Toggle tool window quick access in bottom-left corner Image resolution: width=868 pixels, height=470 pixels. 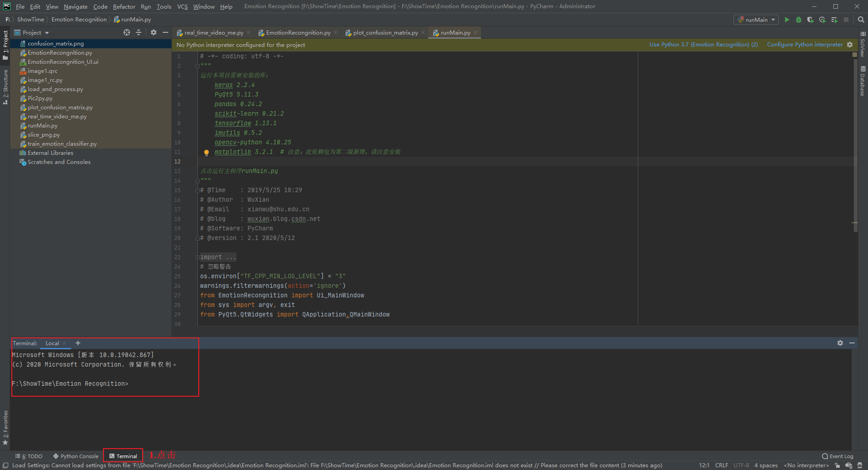(5, 465)
